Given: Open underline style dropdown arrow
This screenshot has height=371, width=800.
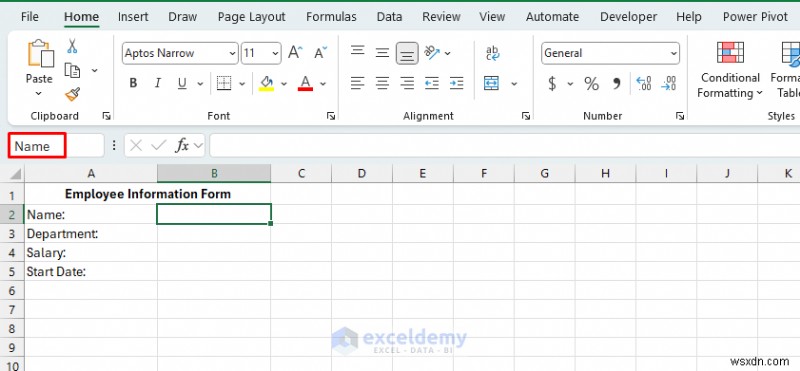Looking at the screenshot, I should point(201,84).
